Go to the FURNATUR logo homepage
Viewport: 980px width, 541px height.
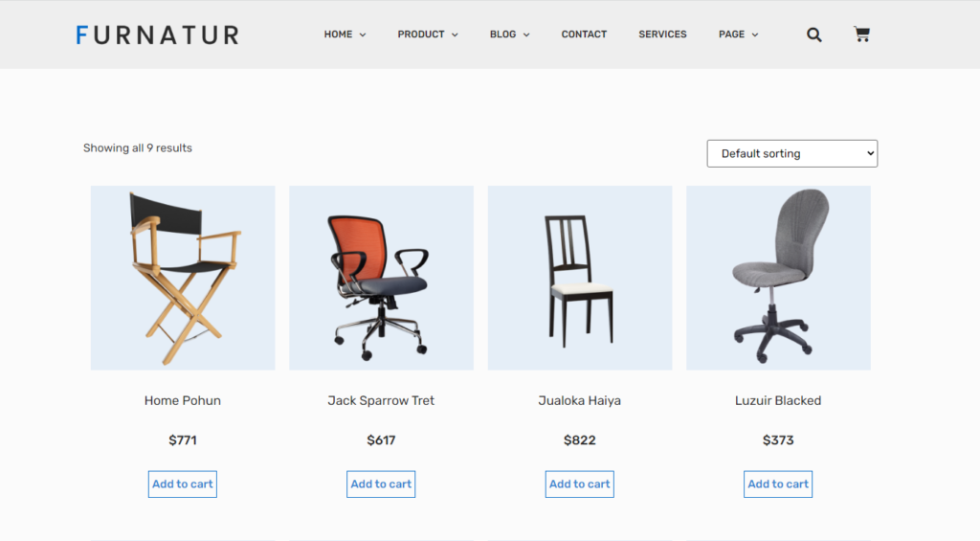[158, 35]
